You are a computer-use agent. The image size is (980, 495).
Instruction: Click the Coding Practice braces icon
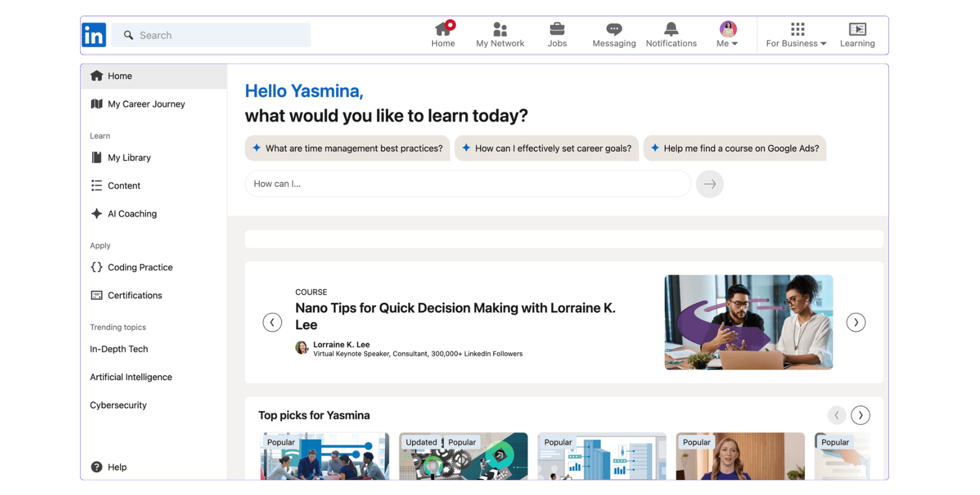tap(97, 267)
